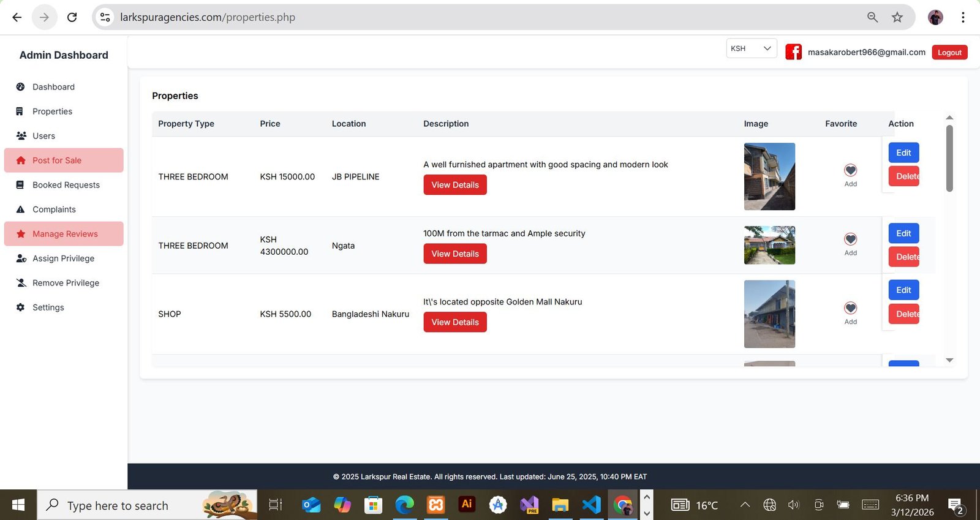Open the Complaints sidebar item
980x520 pixels.
coord(64,209)
